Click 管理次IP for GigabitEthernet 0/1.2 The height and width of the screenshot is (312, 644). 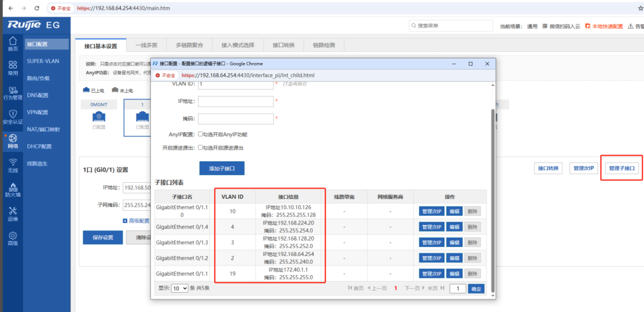tap(431, 258)
